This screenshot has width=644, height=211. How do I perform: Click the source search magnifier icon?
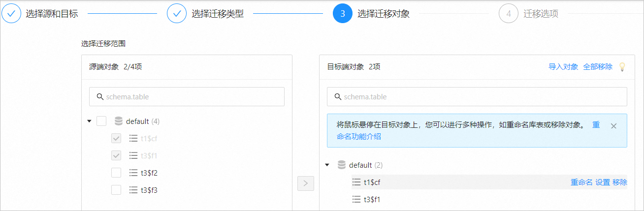[x=100, y=97]
